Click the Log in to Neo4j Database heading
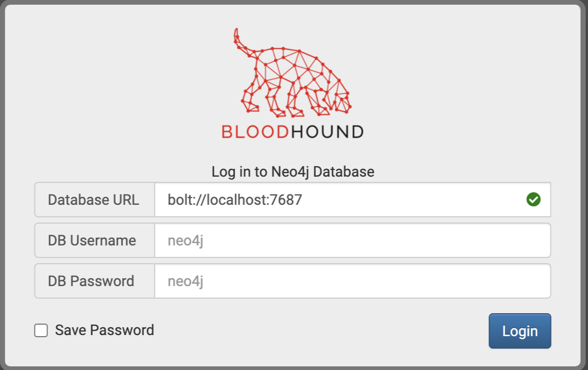The height and width of the screenshot is (370, 588). tap(292, 171)
